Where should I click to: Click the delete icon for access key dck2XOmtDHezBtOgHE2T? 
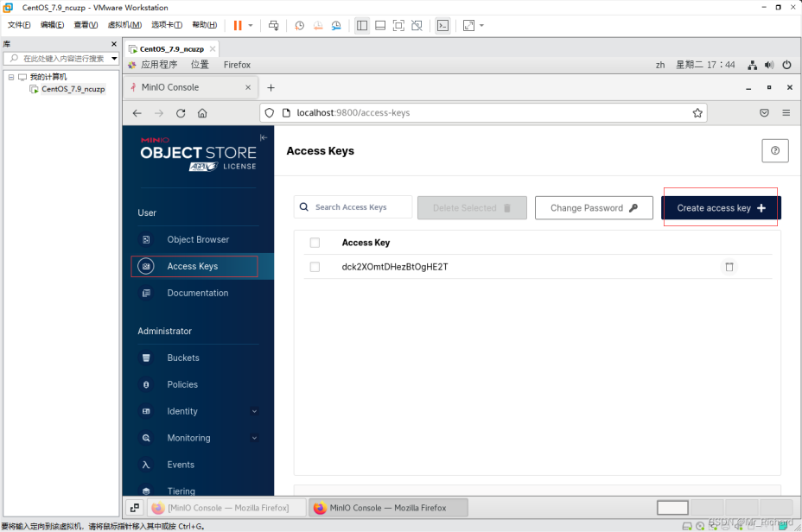click(x=729, y=267)
